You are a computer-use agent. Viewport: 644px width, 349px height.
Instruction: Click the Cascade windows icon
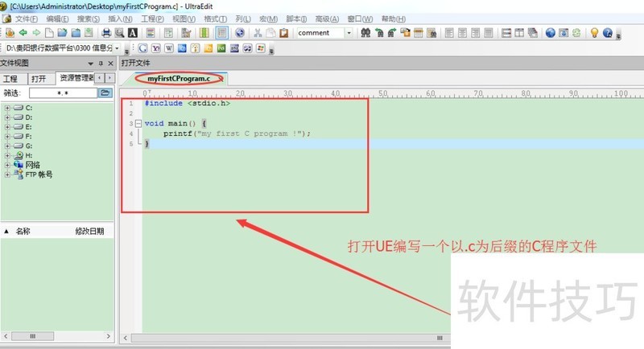[533, 33]
